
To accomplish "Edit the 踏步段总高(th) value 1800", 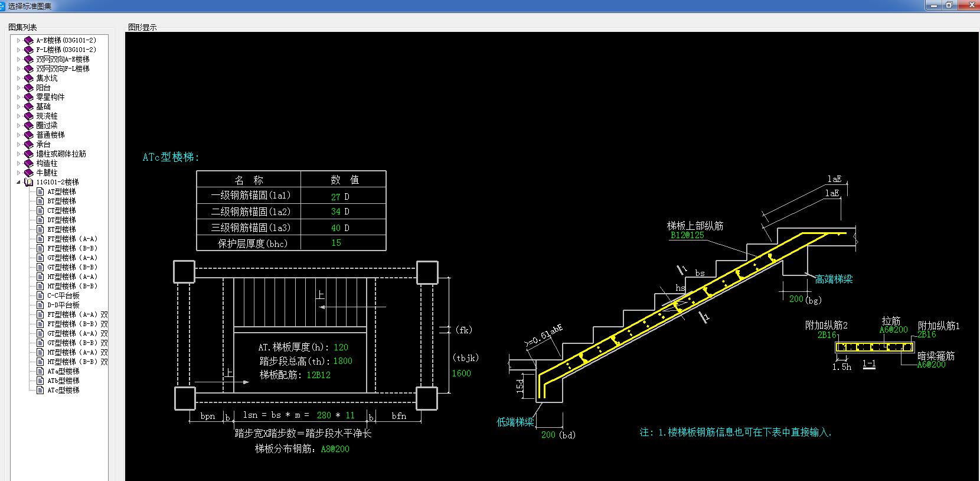I will click(342, 361).
